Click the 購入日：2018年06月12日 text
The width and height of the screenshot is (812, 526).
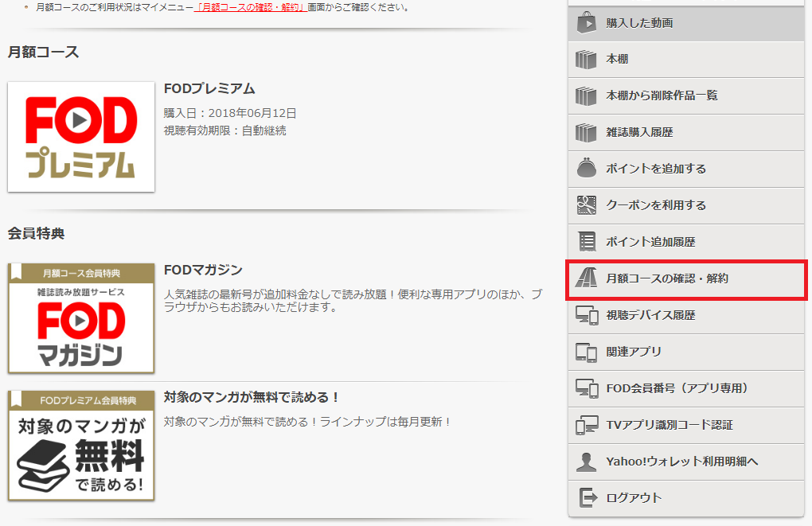coord(230,113)
